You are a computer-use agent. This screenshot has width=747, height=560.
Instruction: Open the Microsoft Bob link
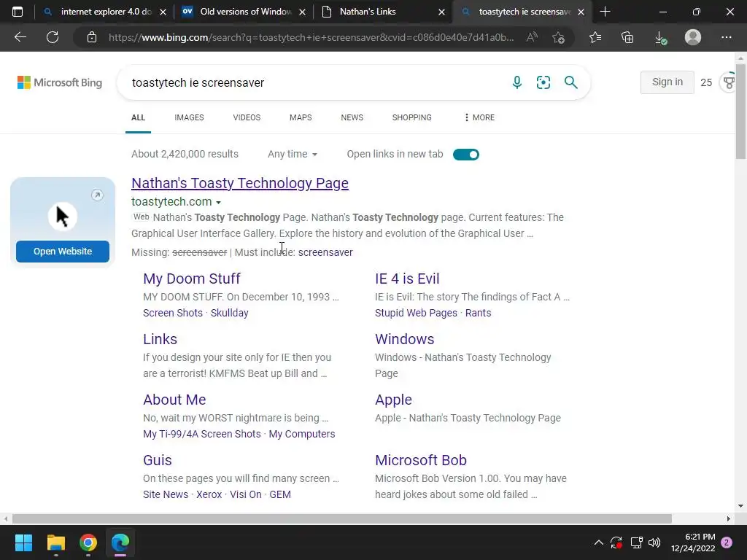(x=421, y=460)
